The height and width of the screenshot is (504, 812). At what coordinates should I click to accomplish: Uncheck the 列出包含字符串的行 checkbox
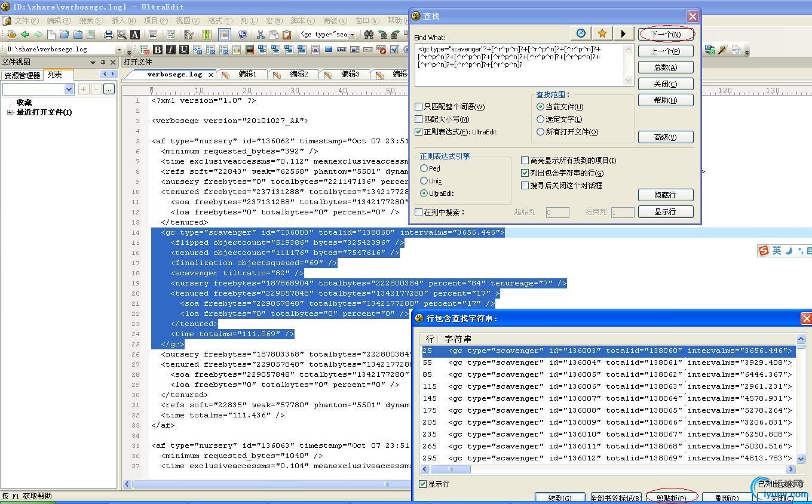tap(525, 173)
